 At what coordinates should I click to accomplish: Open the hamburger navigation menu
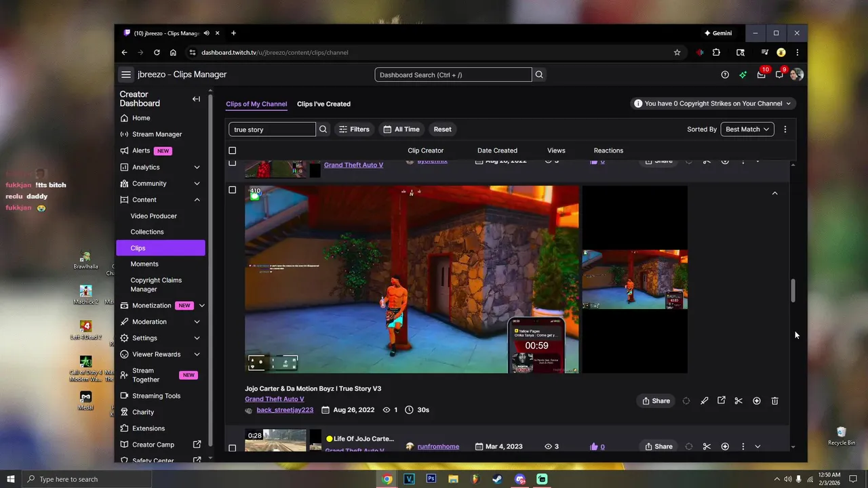(126, 75)
